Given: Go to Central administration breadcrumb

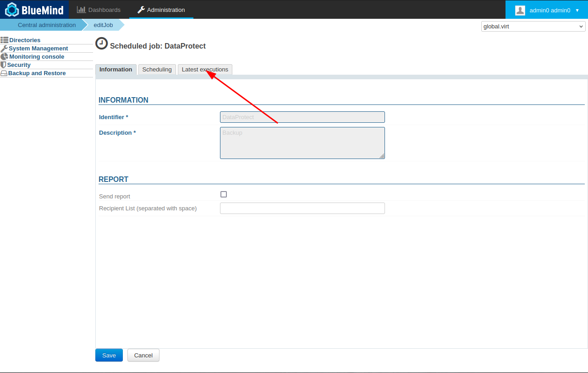Looking at the screenshot, I should [x=47, y=25].
